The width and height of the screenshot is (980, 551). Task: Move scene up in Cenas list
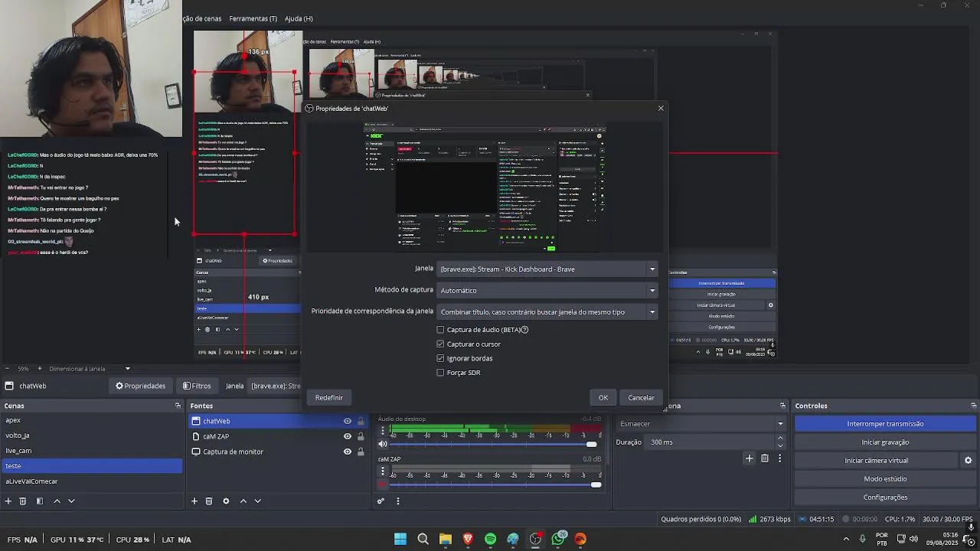coord(57,501)
